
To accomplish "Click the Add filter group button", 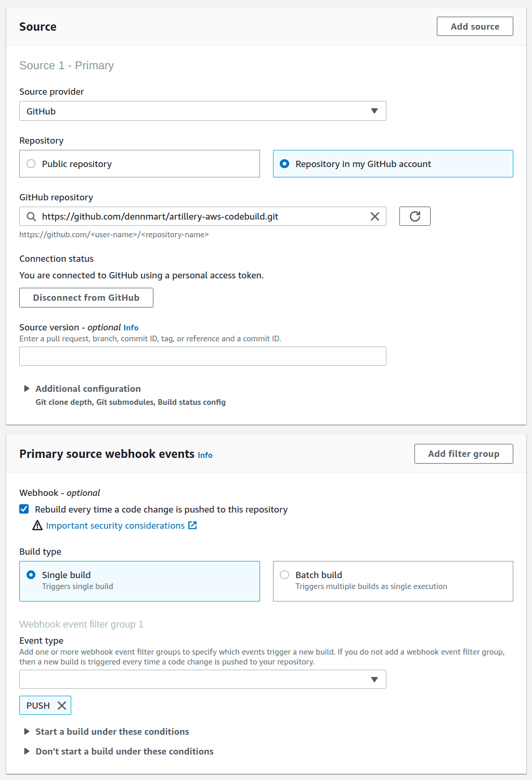I will [x=463, y=453].
